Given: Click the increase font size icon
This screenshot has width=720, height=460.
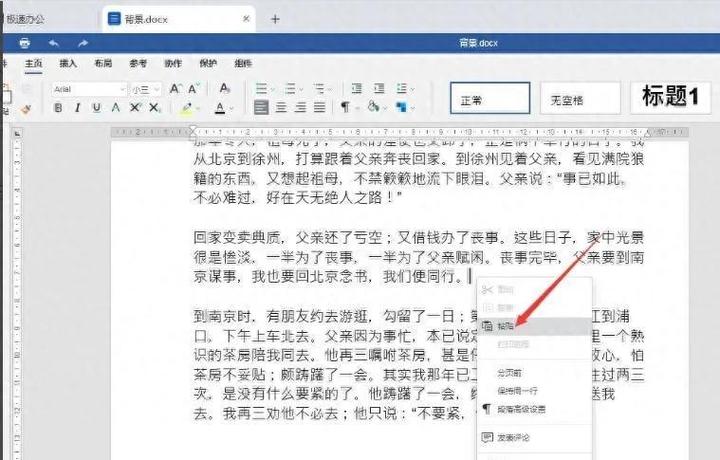Looking at the screenshot, I should 176,88.
